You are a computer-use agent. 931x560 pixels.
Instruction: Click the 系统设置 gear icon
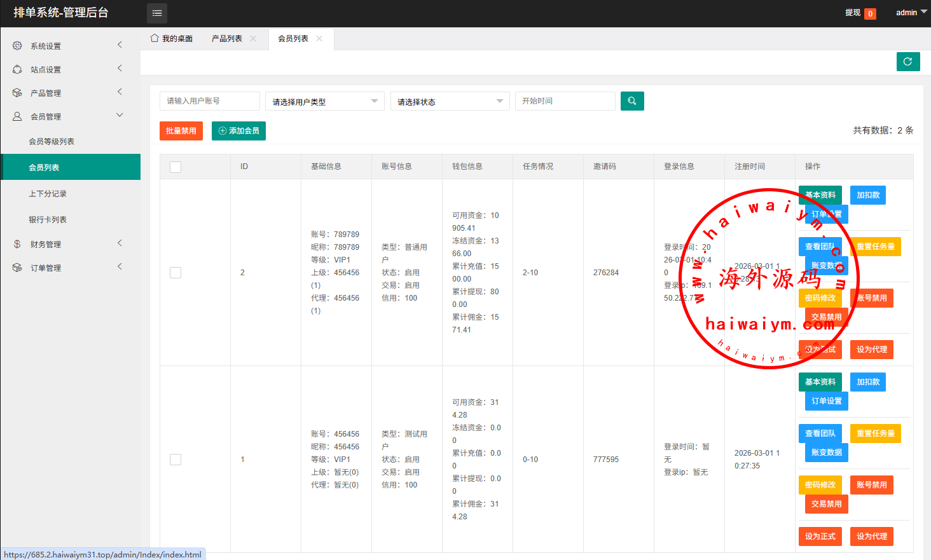17,46
